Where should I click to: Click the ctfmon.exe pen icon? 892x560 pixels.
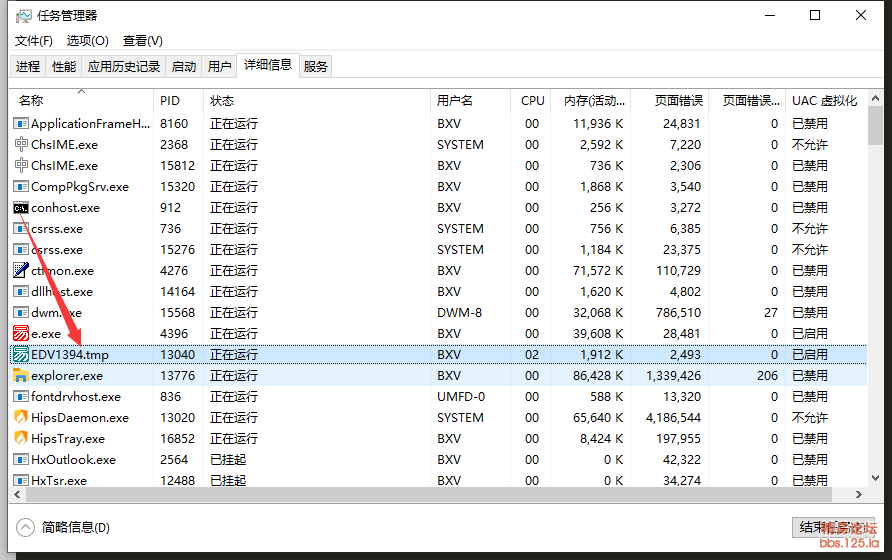[21, 270]
